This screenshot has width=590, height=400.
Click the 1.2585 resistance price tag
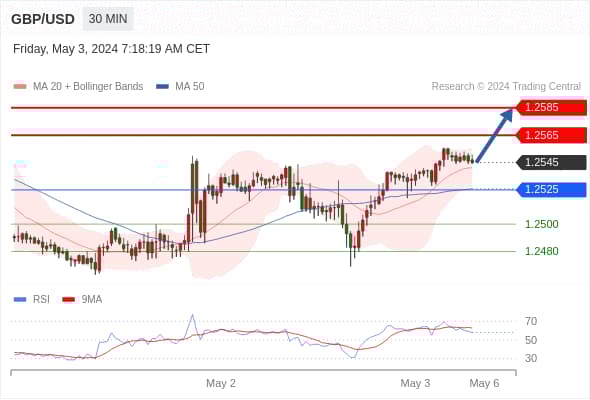click(551, 108)
